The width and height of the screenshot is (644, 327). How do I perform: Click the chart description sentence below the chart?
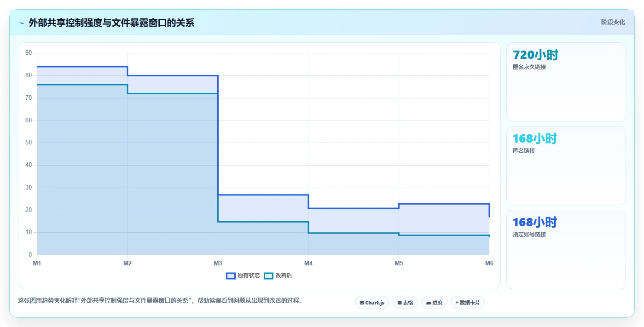pyautogui.click(x=160, y=301)
